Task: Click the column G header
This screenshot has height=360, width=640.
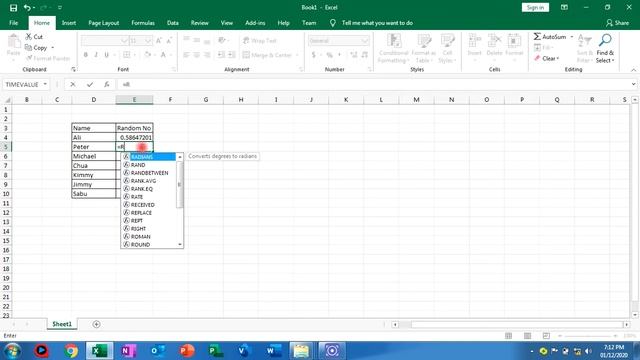Action: click(206, 100)
